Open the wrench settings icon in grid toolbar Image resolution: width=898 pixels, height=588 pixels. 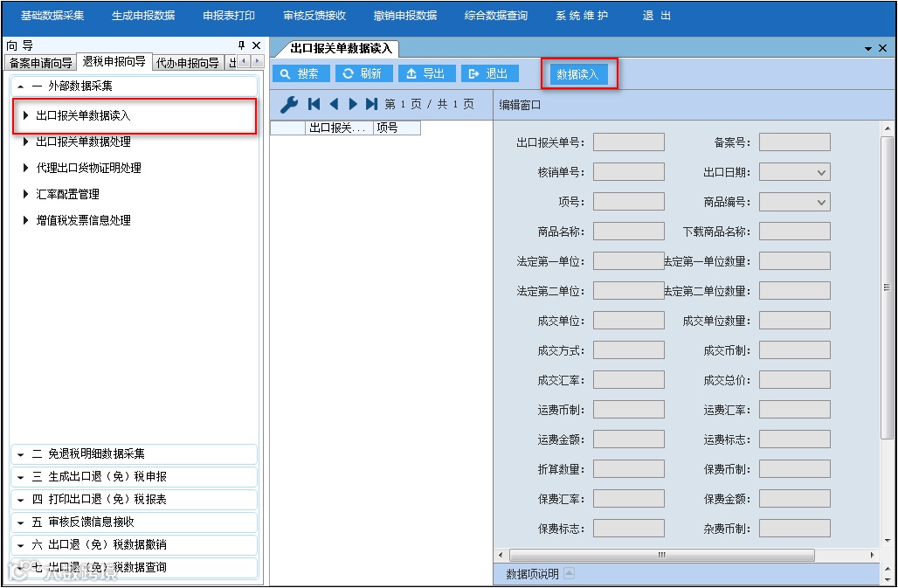(x=288, y=104)
